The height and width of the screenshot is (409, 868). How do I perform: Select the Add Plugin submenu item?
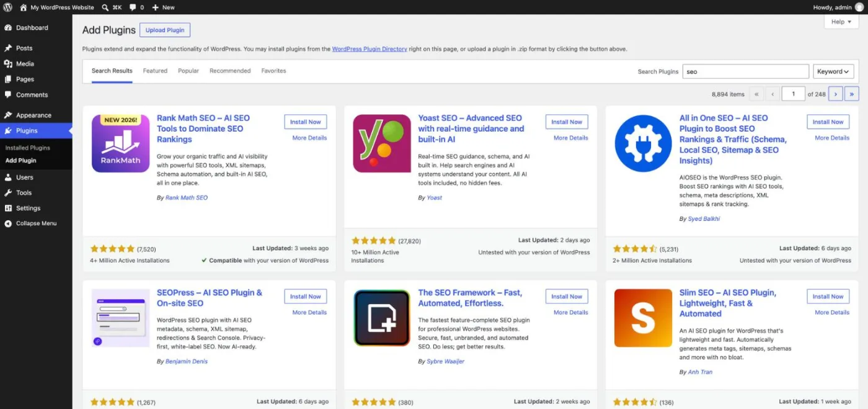[x=21, y=160]
